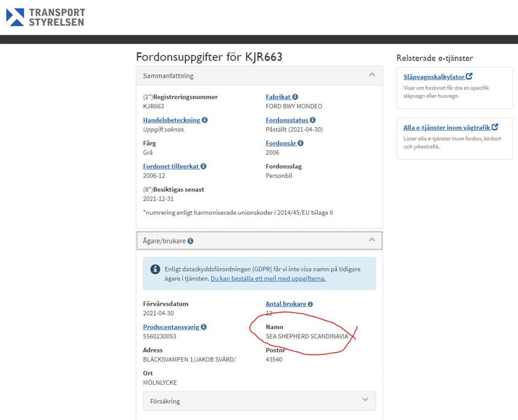Expand the Försäkring section
This screenshot has height=420, width=518.
(x=365, y=399)
